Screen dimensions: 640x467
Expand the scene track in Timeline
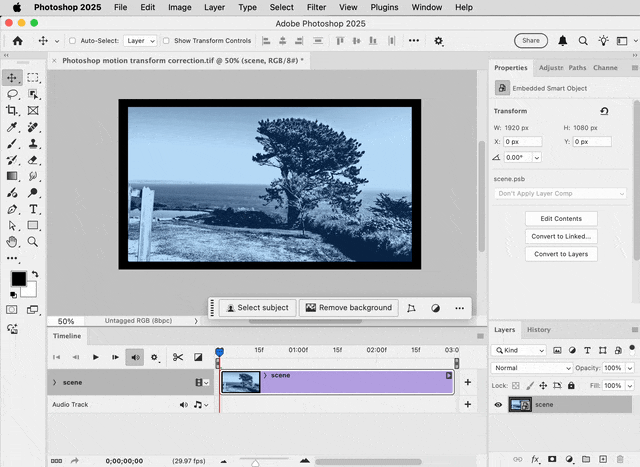click(55, 382)
